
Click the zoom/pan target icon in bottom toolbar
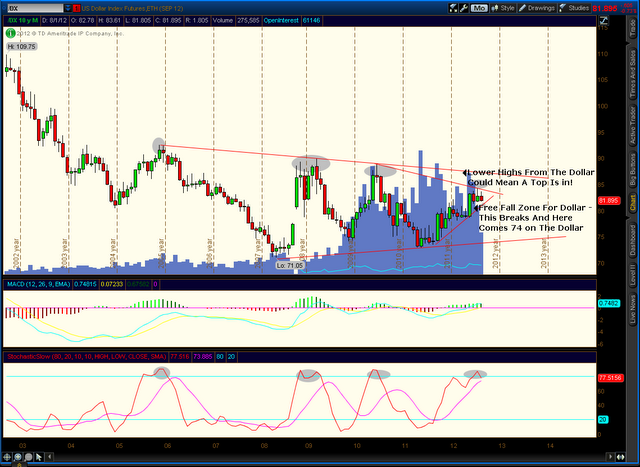[x=18, y=457]
